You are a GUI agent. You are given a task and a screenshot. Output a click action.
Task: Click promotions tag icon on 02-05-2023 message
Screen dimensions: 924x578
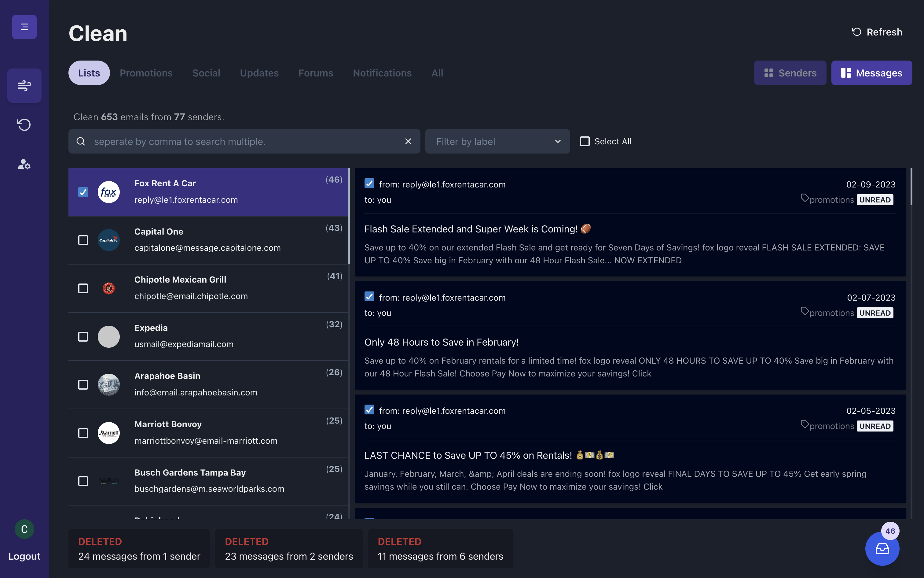tap(805, 424)
